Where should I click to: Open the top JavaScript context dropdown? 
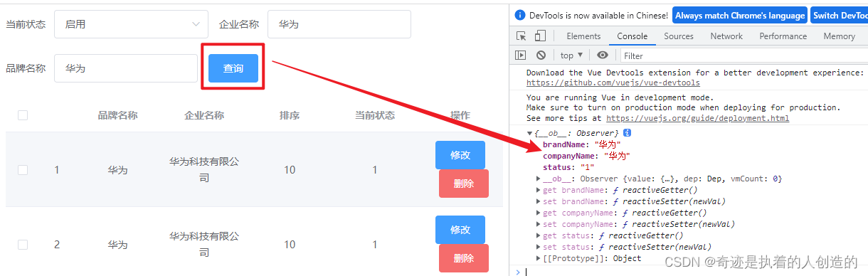tap(571, 55)
